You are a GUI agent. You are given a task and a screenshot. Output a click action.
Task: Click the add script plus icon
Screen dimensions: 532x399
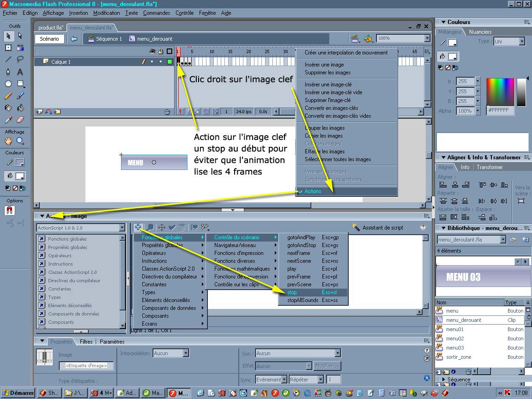coord(138,227)
